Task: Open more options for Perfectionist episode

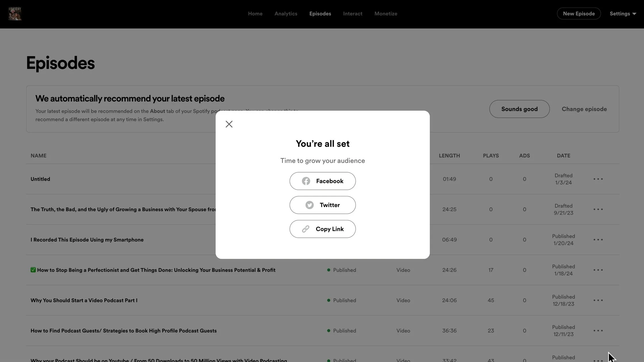Action: [x=598, y=270]
